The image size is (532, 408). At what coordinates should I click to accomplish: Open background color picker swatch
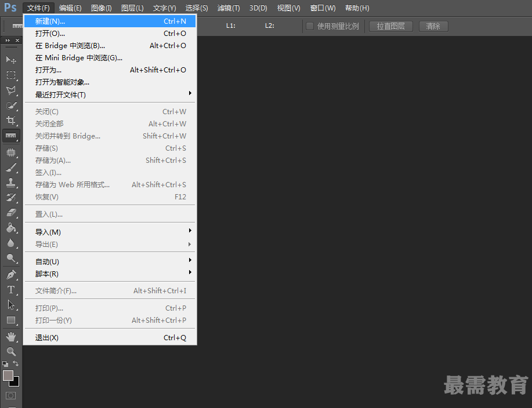point(16,382)
